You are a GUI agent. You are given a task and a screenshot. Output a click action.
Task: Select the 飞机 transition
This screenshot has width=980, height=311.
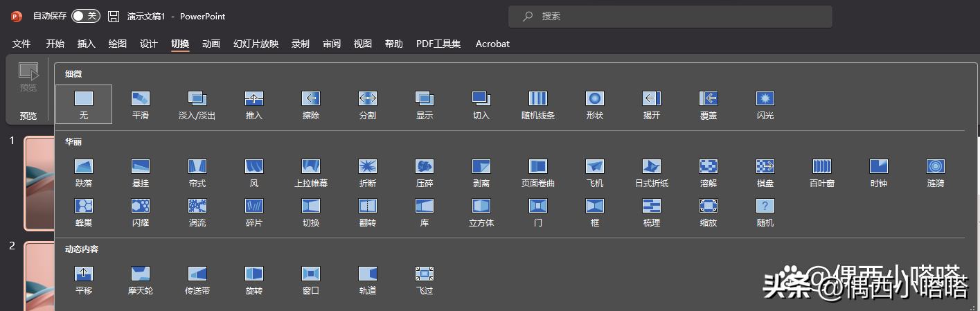click(595, 173)
